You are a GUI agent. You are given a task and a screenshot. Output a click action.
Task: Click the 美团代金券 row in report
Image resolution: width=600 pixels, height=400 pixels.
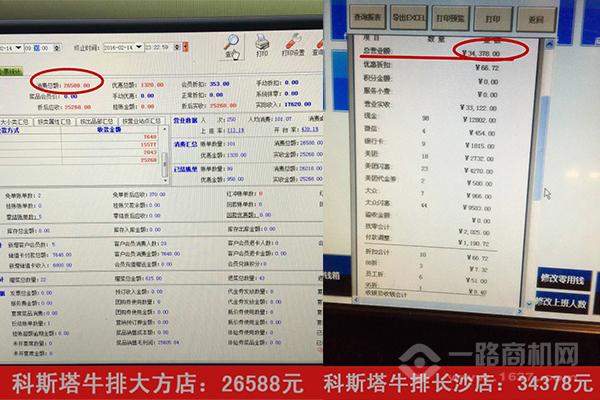429,181
